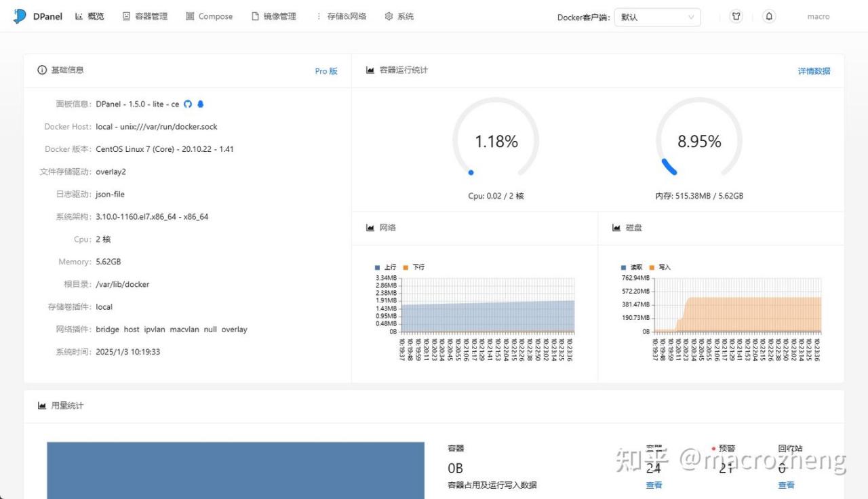The height and width of the screenshot is (499, 868).
Task: Click the 容器占用及运行写入数据 label
Action: (492, 485)
